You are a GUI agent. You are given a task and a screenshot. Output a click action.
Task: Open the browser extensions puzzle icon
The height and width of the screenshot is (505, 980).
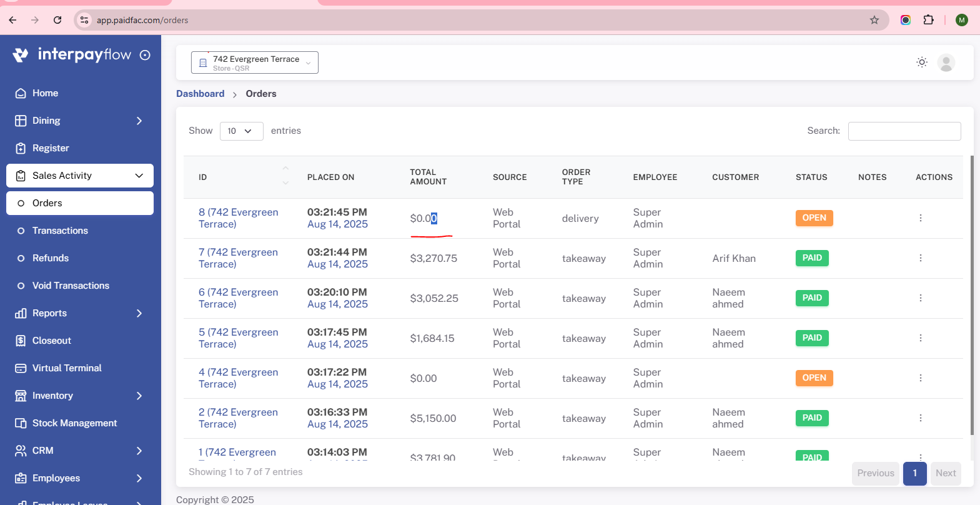click(929, 20)
